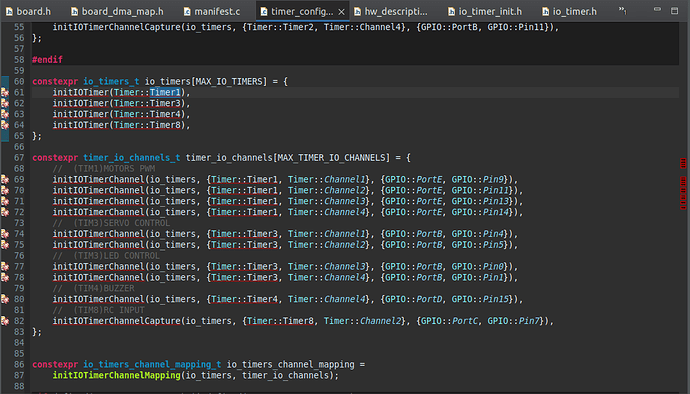Click the error marker on line 78
Screen dimensions: 690x394
(5, 277)
